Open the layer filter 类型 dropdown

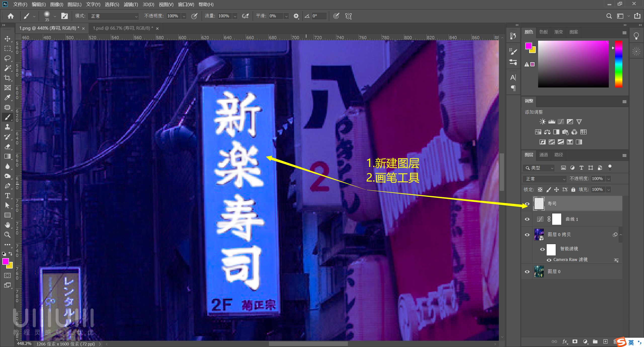click(x=538, y=168)
